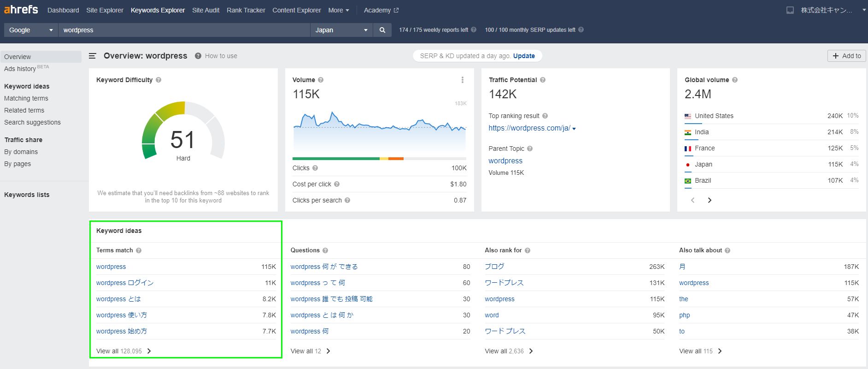This screenshot has width=868, height=369.
Task: Click Keyword Difficulty info icon
Action: click(x=158, y=80)
